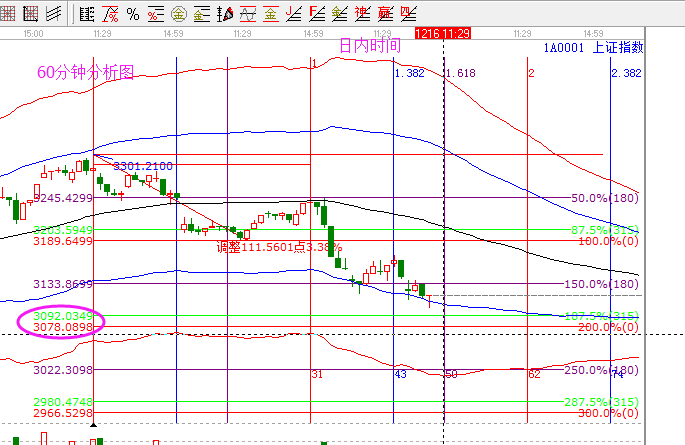Click the bar count 31 label
Screen dimensions: 685x445
pos(317,374)
